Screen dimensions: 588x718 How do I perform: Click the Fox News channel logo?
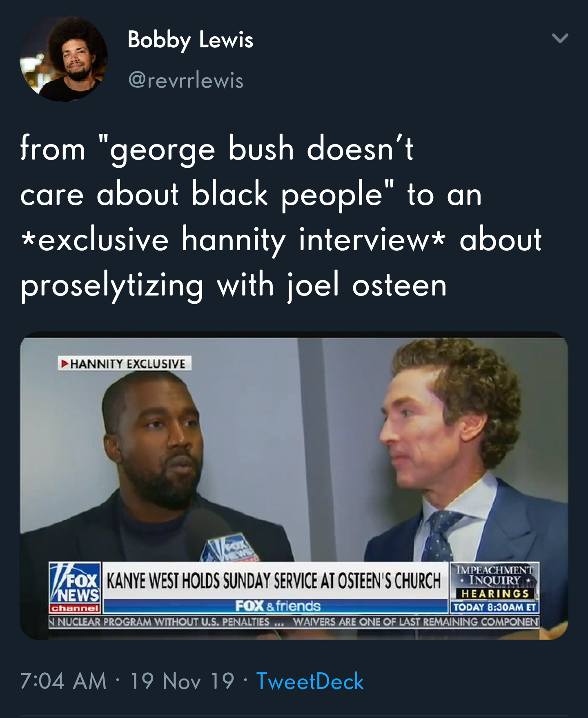click(75, 588)
